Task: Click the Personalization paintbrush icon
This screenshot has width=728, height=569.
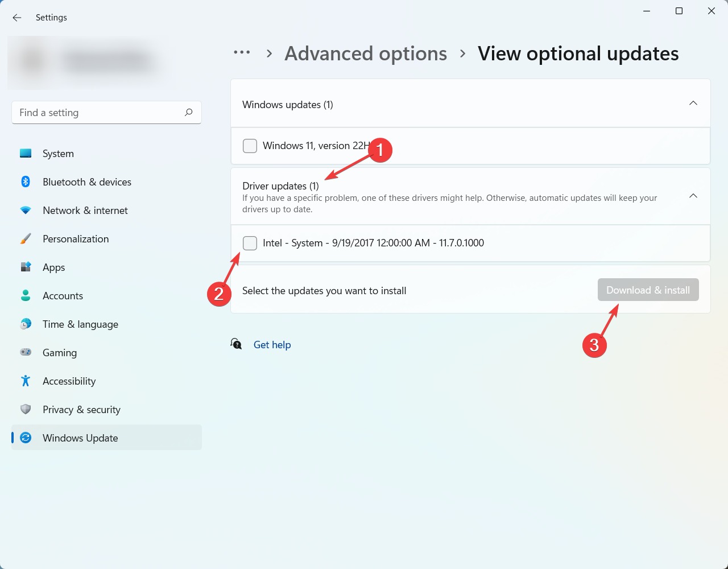Action: [26, 239]
